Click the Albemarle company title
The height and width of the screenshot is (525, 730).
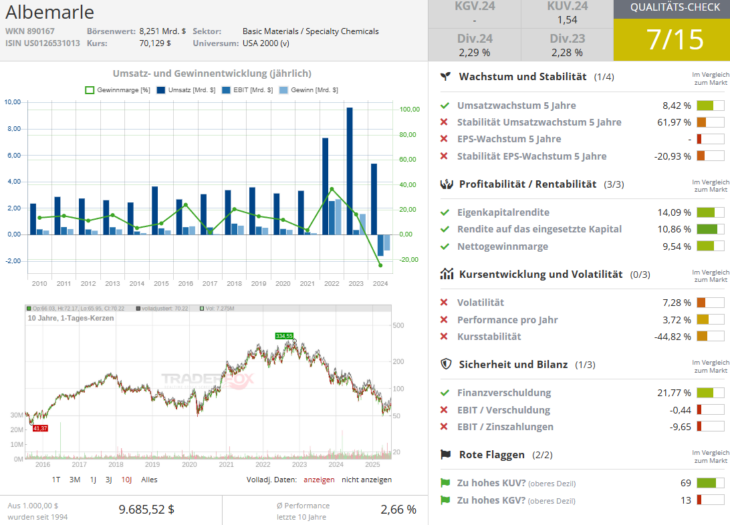click(x=50, y=12)
